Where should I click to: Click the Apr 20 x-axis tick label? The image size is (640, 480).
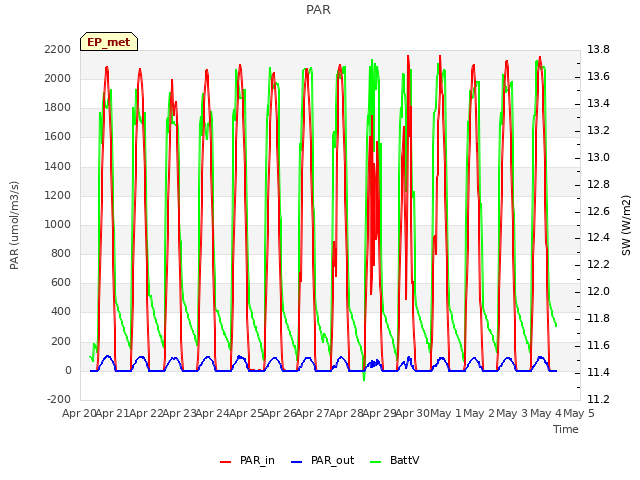click(80, 413)
